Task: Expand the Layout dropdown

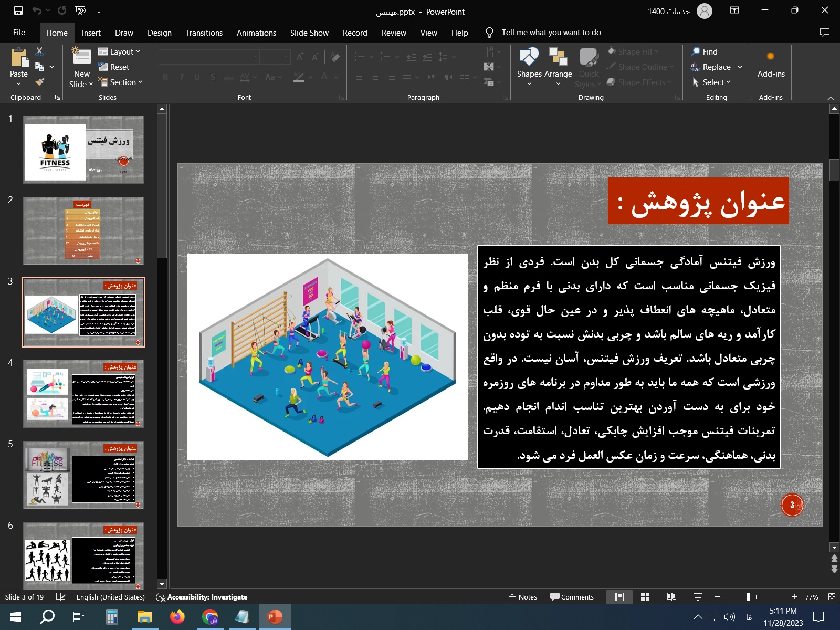Action: [120, 51]
